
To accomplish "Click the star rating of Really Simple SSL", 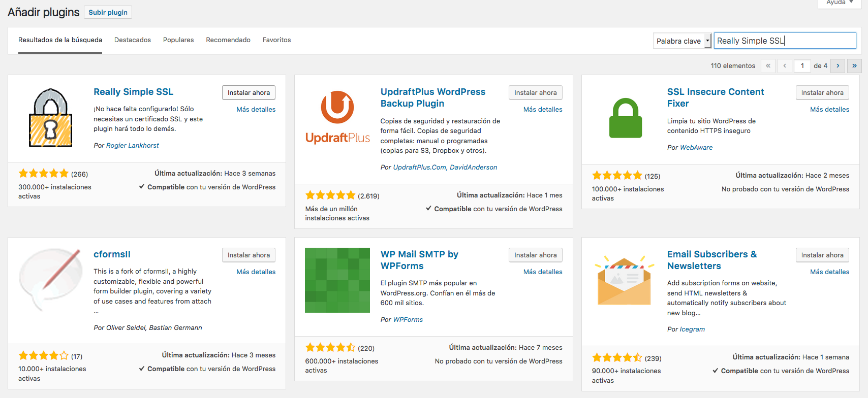I will (43, 174).
